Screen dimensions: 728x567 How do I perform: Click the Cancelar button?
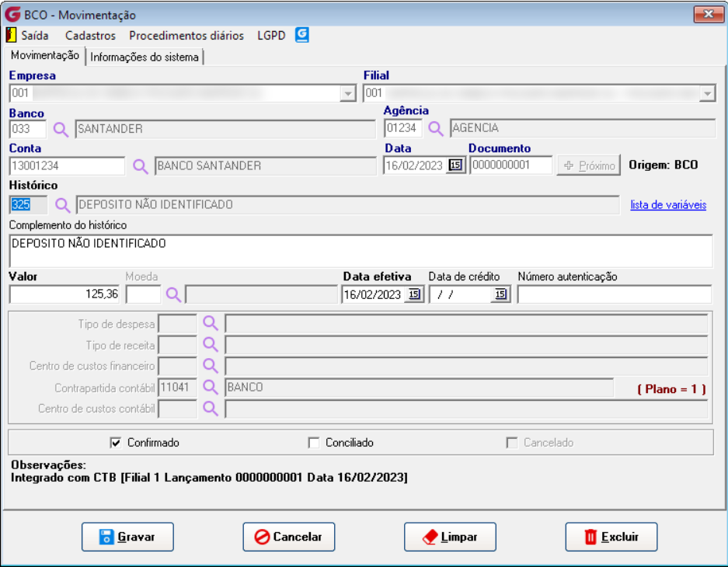pyautogui.click(x=289, y=537)
